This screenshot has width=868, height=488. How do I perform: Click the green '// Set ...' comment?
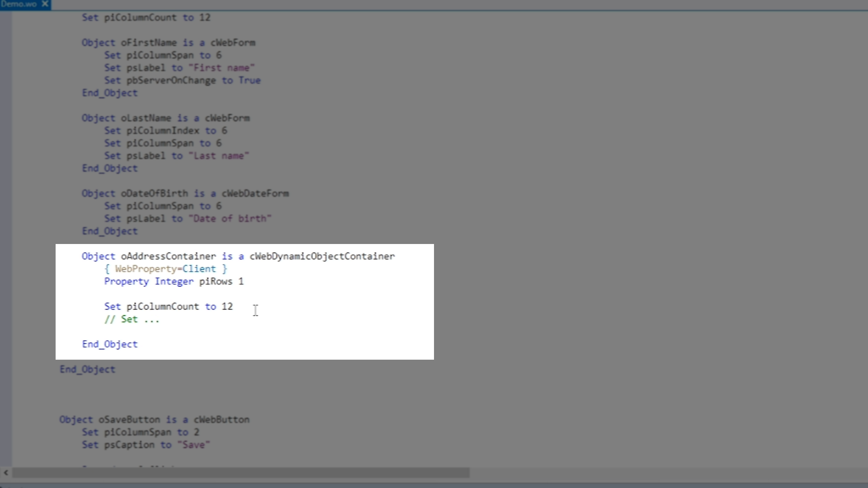click(132, 319)
